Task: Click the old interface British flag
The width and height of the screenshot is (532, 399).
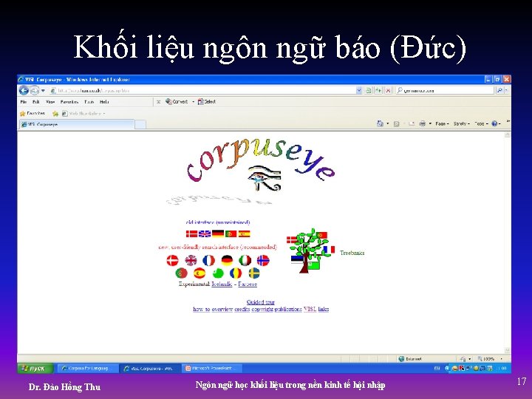Action: 205,233
